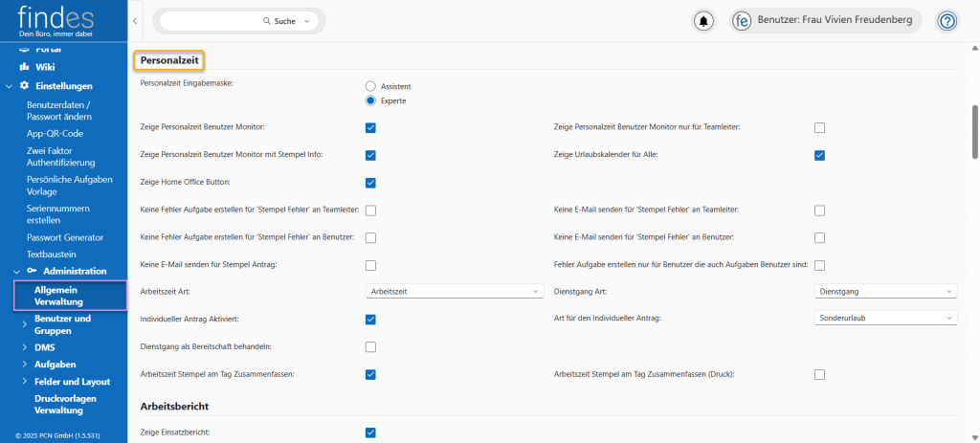Click the Einstellungen gear icon
This screenshot has height=443, width=980.
[x=25, y=86]
